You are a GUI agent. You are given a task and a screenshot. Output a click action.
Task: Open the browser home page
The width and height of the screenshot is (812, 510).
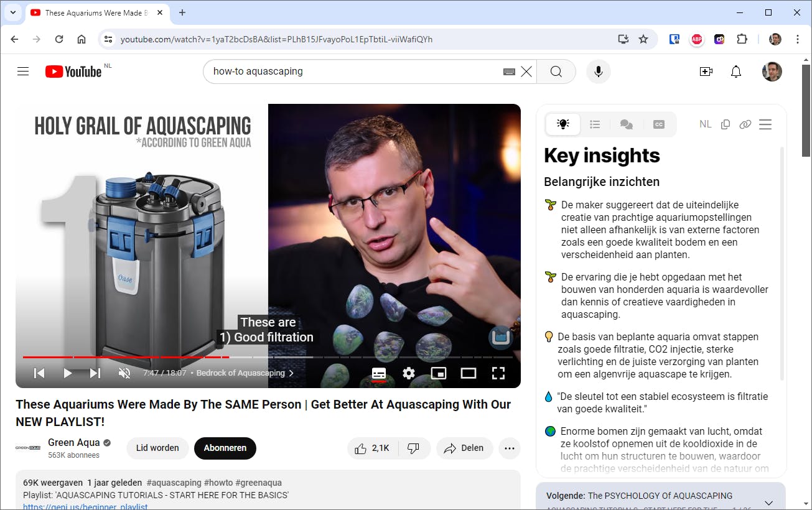pos(82,39)
